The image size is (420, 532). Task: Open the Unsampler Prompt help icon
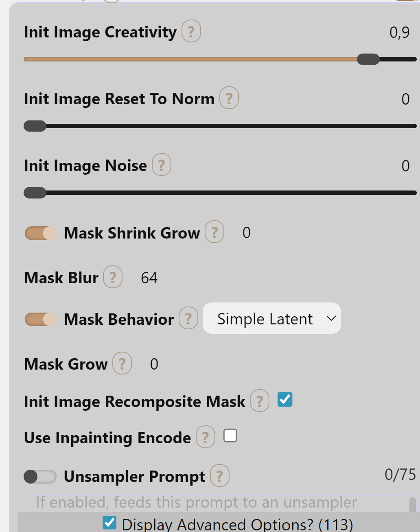tap(220, 476)
